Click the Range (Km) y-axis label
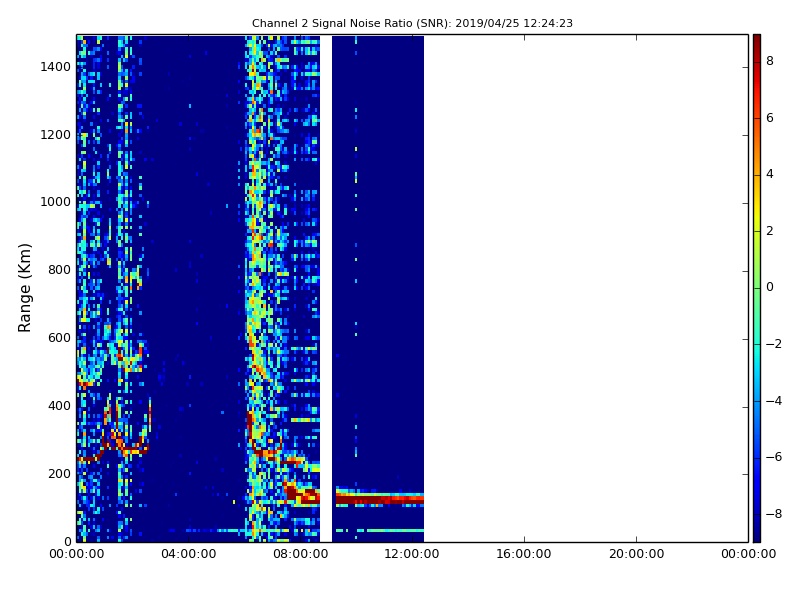Image resolution: width=800 pixels, height=600 pixels. pos(24,288)
